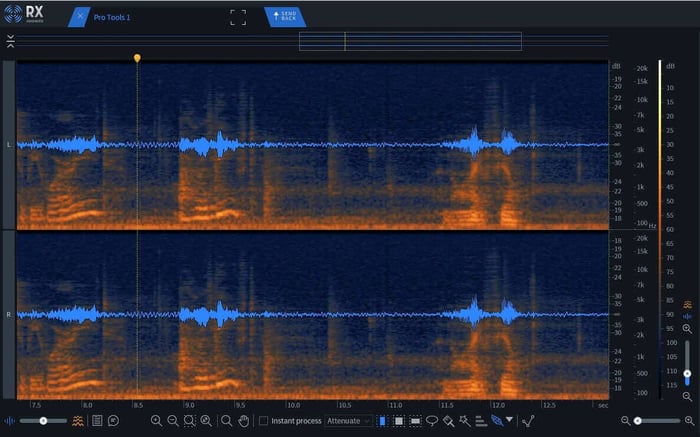Enable the Instant process checkbox
Viewport: 700px width, 437px height.
coord(263,420)
